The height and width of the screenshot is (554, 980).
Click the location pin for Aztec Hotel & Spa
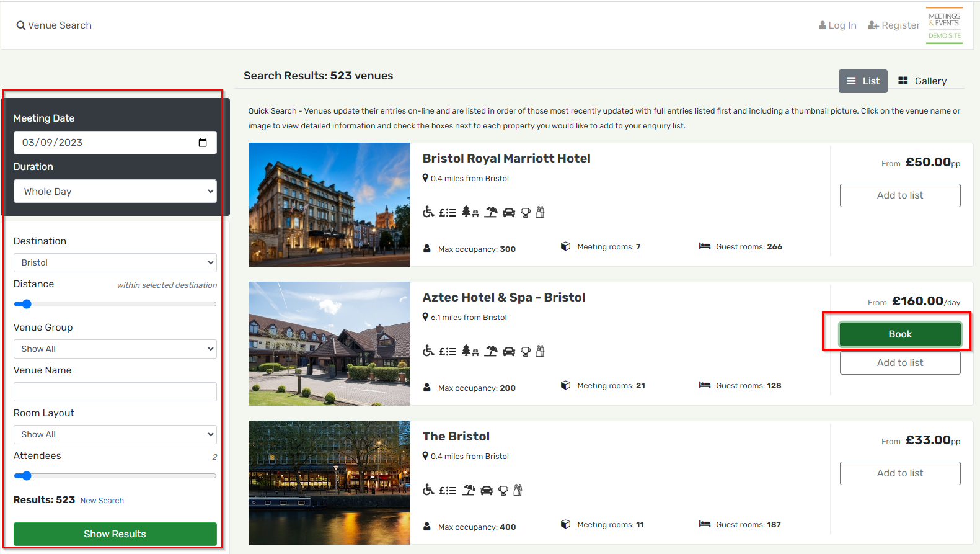(425, 317)
